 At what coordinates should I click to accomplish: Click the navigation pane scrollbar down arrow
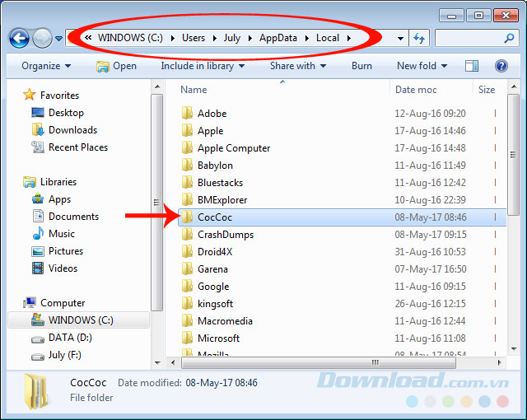tap(157, 363)
